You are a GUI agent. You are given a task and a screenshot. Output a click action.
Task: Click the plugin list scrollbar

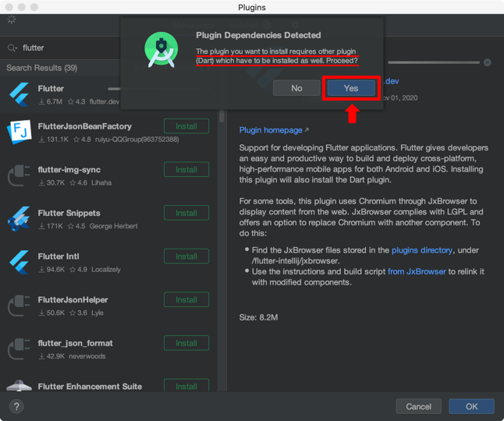coord(222,115)
